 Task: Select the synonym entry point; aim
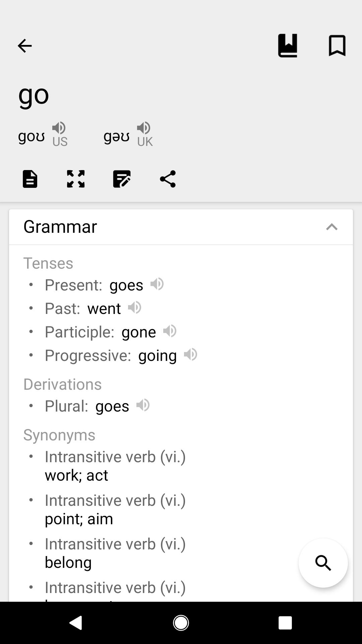[x=79, y=519]
